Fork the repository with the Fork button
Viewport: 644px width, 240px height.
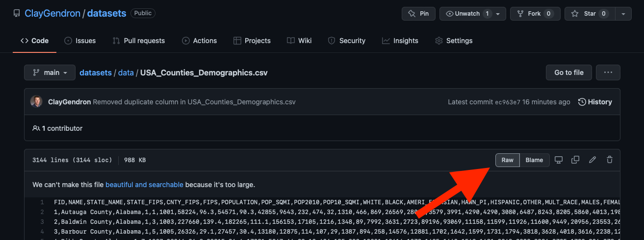pyautogui.click(x=536, y=14)
